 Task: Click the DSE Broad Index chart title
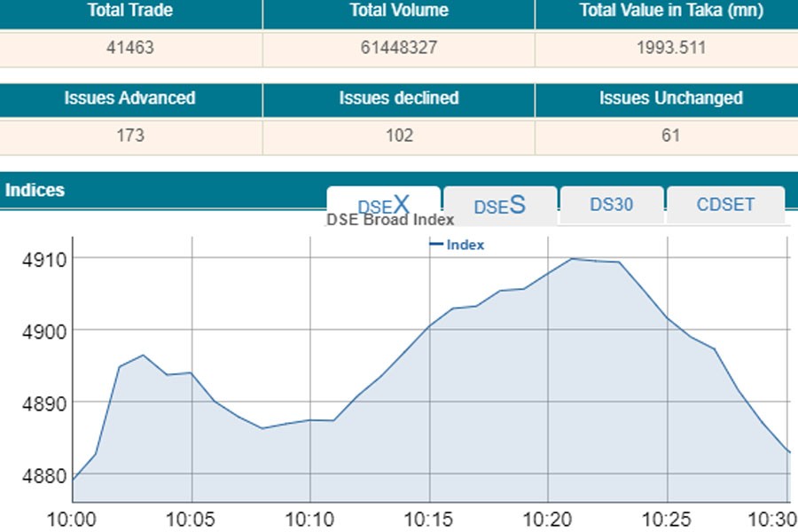coord(390,220)
